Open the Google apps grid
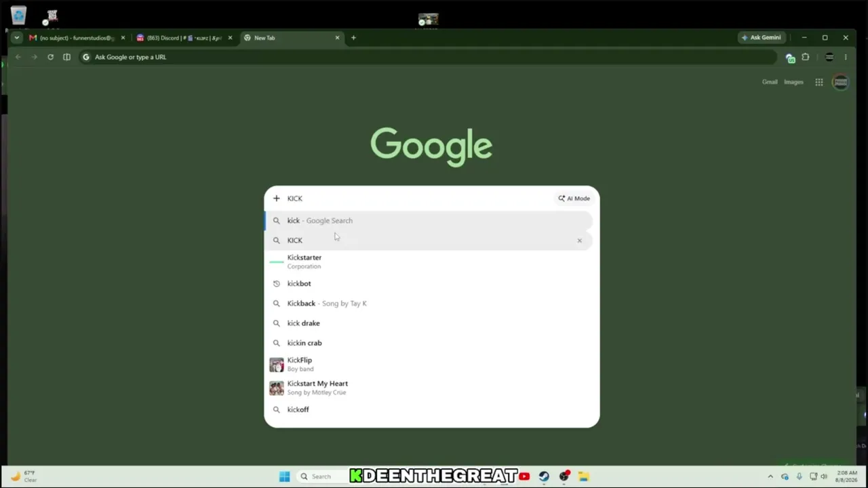Image resolution: width=868 pixels, height=488 pixels. [x=819, y=82]
